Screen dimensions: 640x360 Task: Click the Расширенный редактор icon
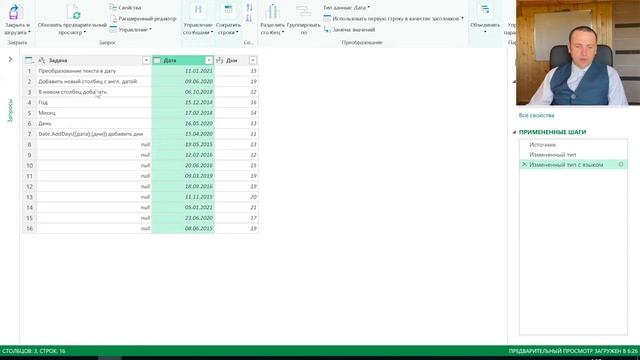pyautogui.click(x=113, y=19)
